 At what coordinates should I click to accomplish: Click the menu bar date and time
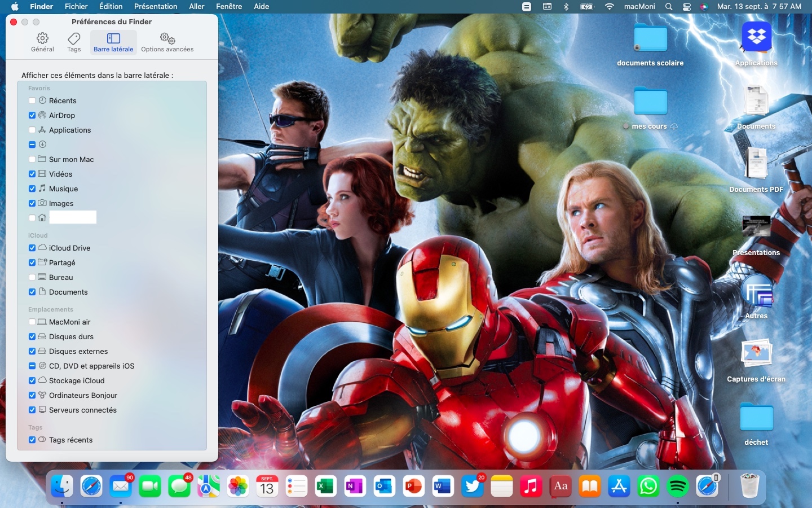(759, 6)
